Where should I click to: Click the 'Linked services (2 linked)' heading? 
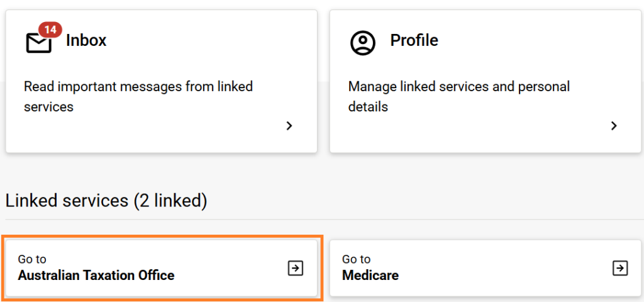[x=106, y=201]
